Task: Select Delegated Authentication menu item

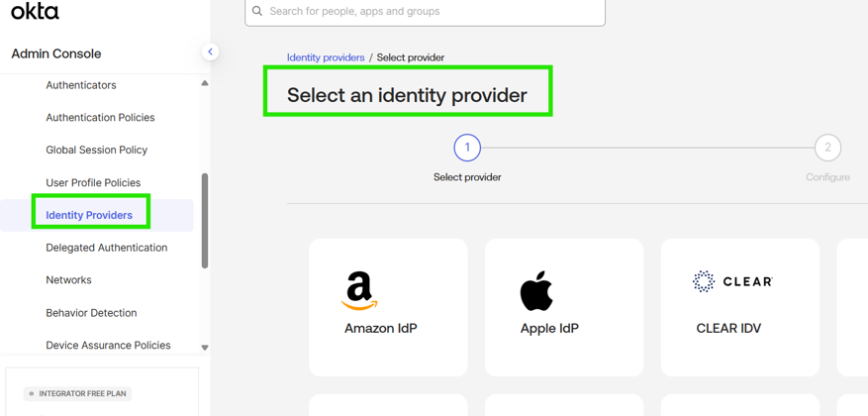Action: point(106,248)
